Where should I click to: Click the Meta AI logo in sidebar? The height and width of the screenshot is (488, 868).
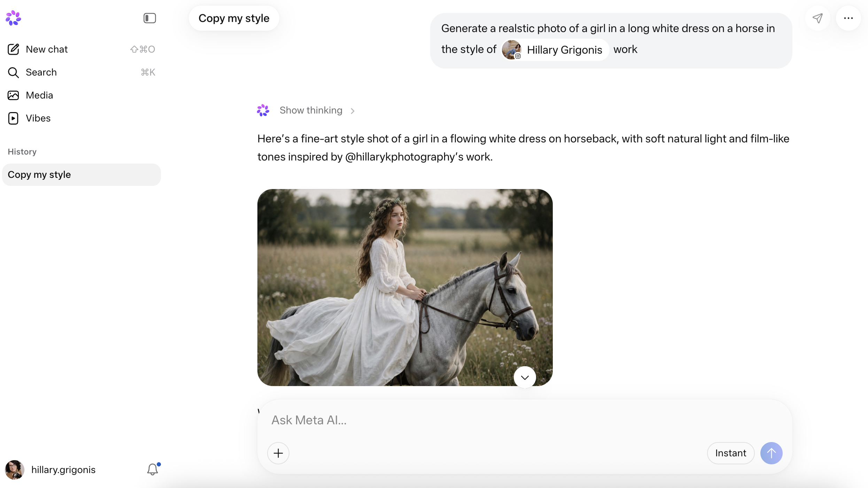[13, 18]
